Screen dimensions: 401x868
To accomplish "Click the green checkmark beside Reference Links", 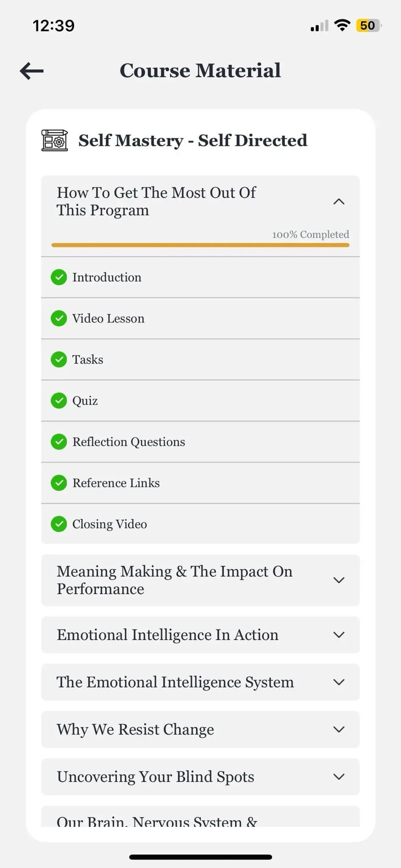I will [x=59, y=483].
